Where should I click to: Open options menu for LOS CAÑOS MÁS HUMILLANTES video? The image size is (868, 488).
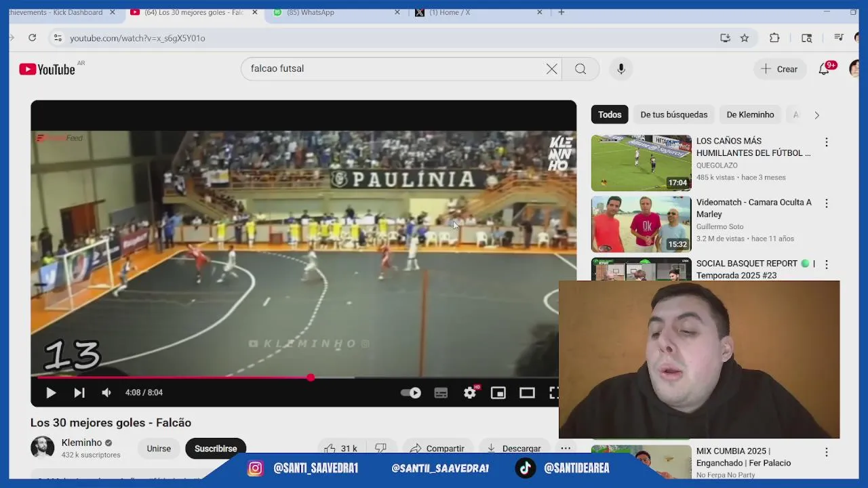tap(826, 142)
